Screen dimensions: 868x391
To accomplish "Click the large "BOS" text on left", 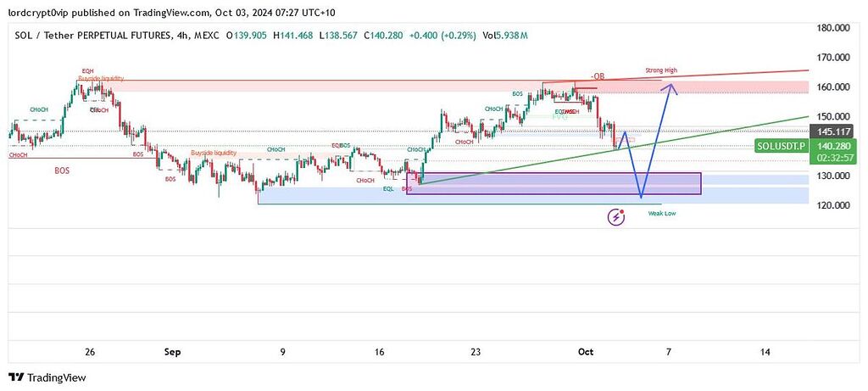I will click(62, 170).
